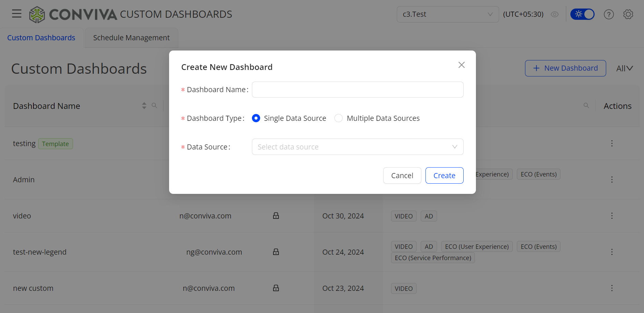Open the help question mark icon
The width and height of the screenshot is (644, 313).
[x=609, y=14]
